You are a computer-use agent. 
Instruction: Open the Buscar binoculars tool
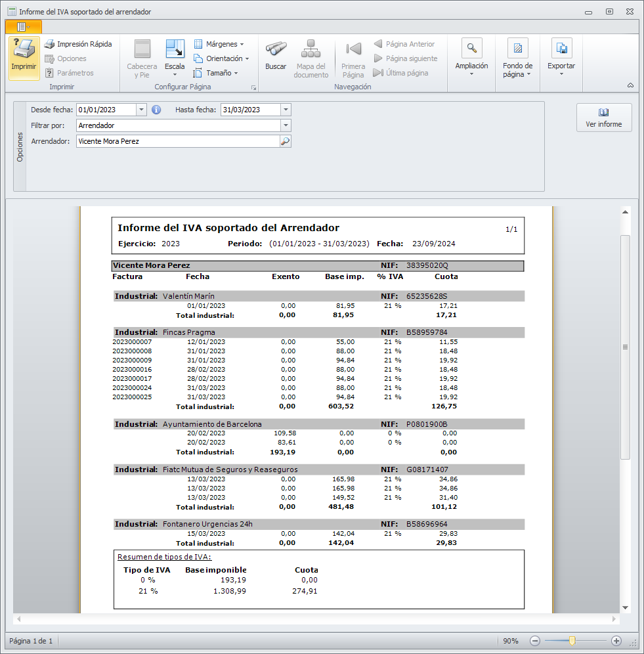(276, 49)
